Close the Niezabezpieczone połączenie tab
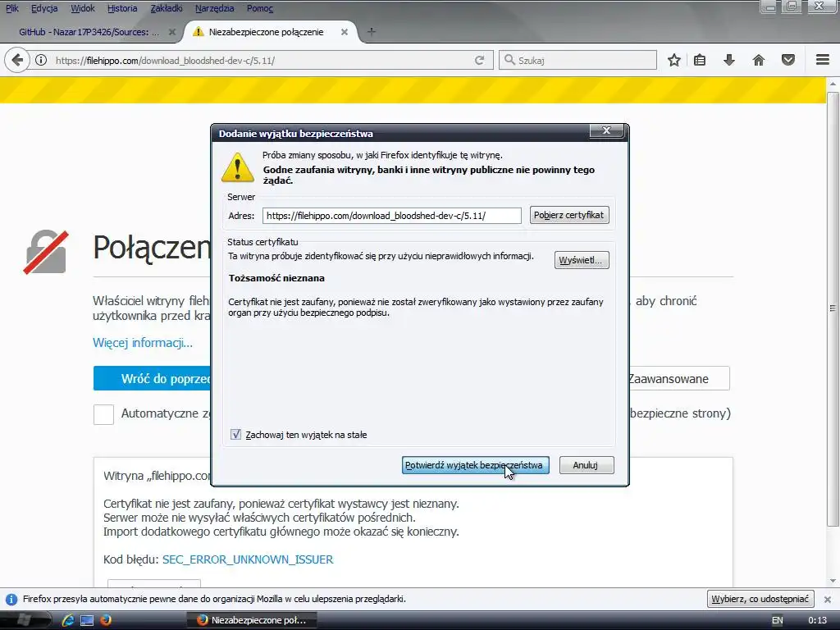 point(345,32)
